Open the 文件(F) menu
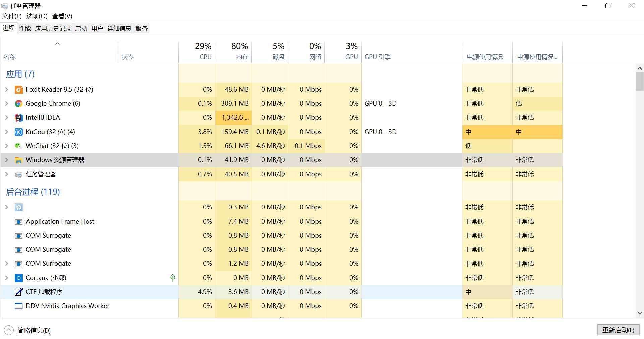Image resolution: width=644 pixels, height=339 pixels. [12, 16]
